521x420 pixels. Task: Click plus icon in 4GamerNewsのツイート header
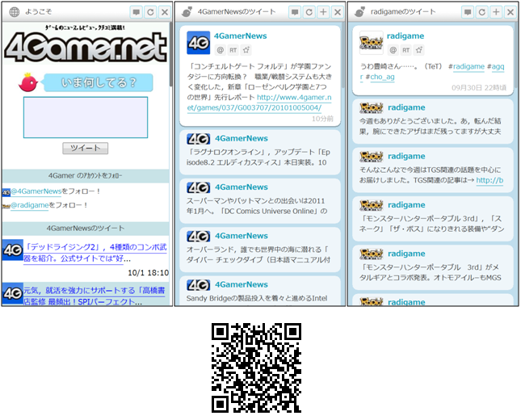click(323, 12)
